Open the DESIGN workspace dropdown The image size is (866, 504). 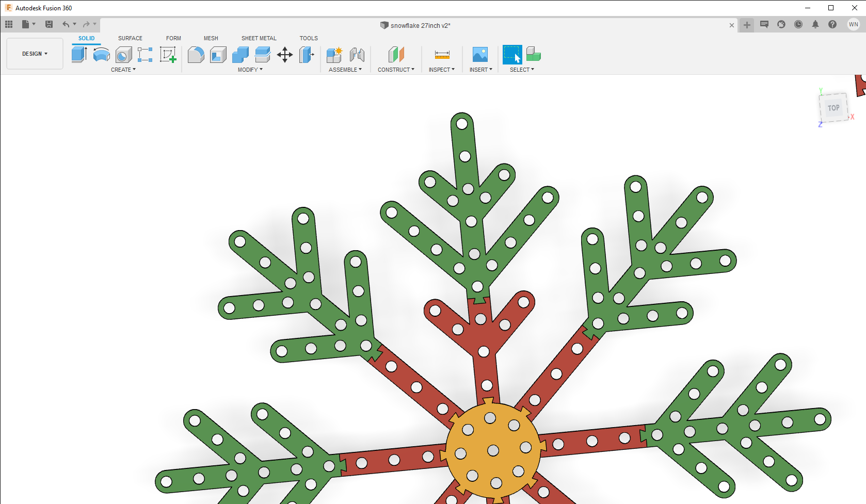point(35,54)
